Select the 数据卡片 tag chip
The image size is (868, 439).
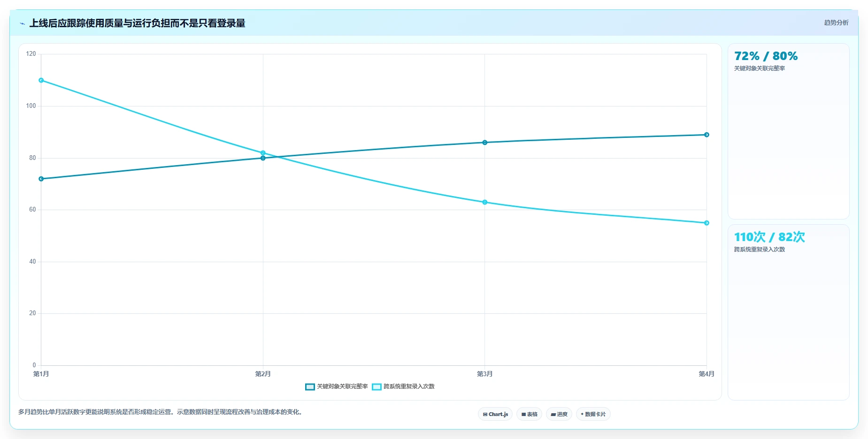tap(593, 414)
